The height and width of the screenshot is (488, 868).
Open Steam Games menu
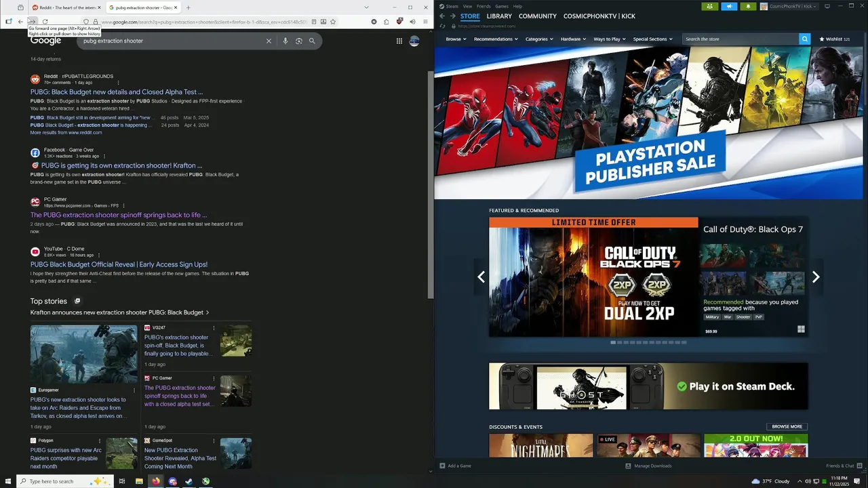tap(502, 6)
